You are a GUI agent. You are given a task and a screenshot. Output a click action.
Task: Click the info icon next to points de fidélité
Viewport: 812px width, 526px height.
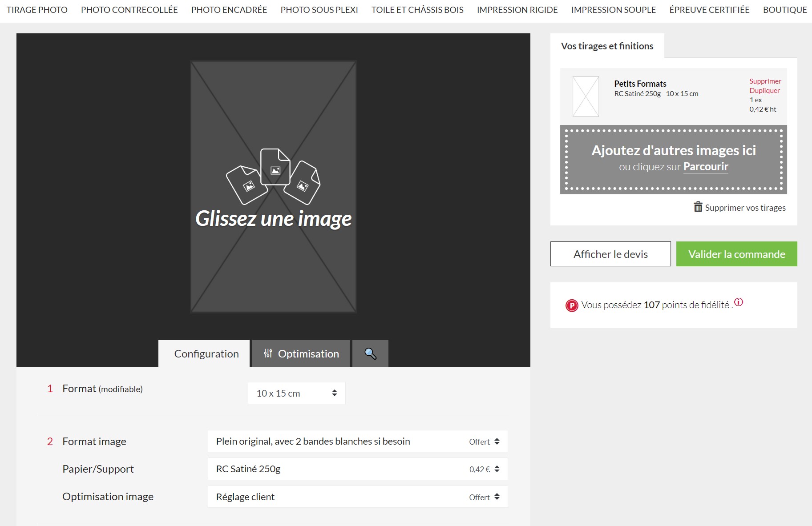(739, 302)
